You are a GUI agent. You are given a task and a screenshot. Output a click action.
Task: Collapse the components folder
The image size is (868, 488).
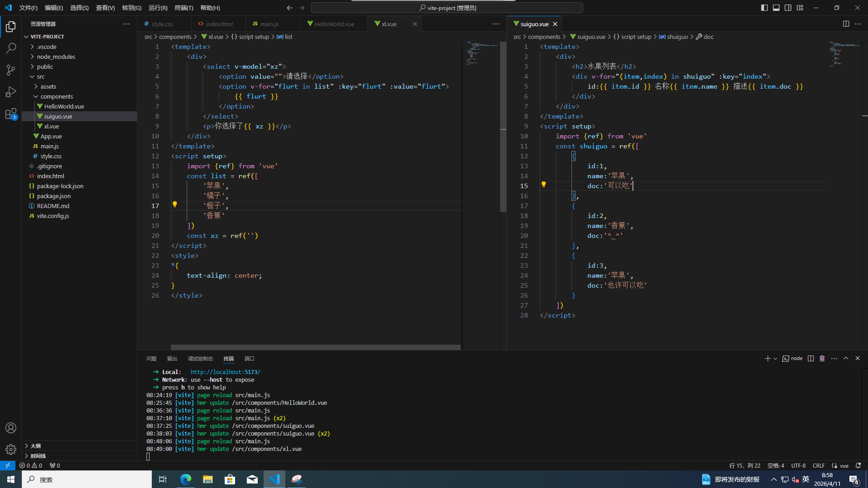tap(57, 96)
